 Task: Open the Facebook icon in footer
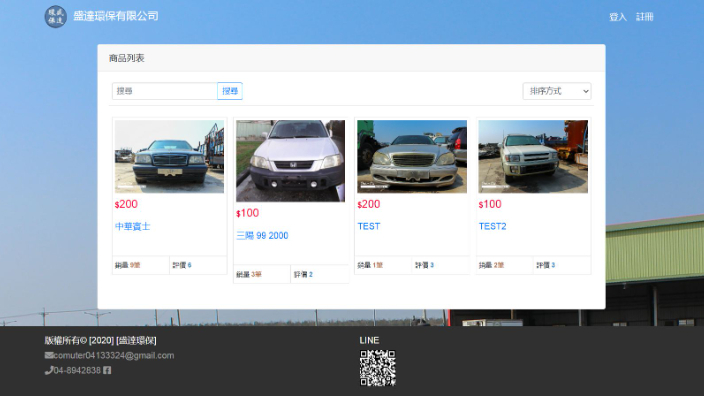[x=107, y=370]
